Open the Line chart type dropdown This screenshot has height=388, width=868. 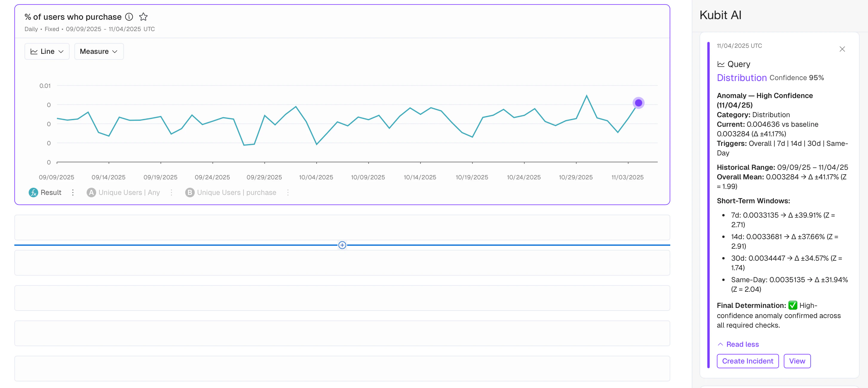click(47, 51)
